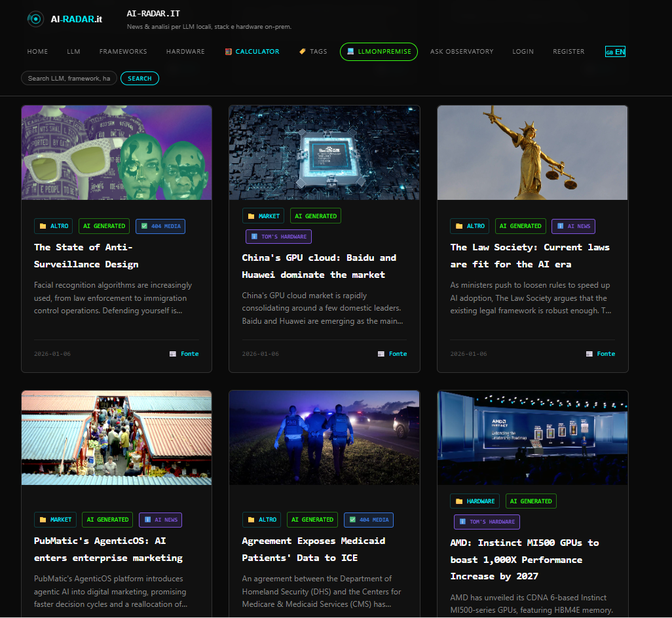Open the anti-surveillance article thumbnail image
Image resolution: width=672 pixels, height=618 pixels.
point(117,152)
